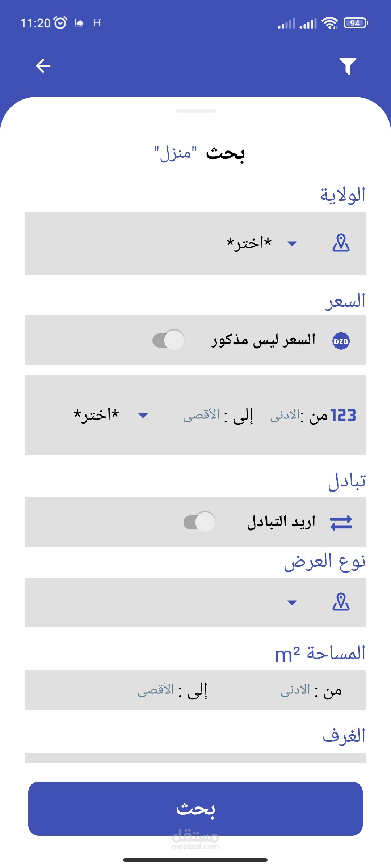Enable the اريد التبادل switch

pos(199,522)
